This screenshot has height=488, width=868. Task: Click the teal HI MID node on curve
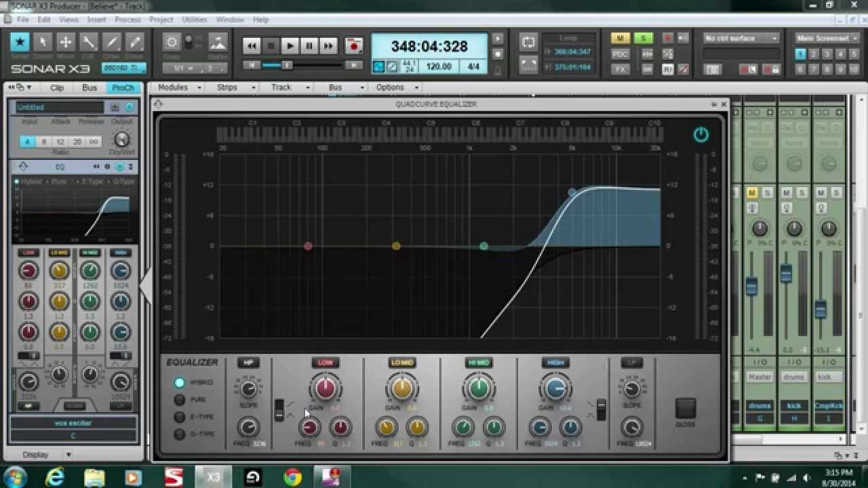click(x=484, y=246)
